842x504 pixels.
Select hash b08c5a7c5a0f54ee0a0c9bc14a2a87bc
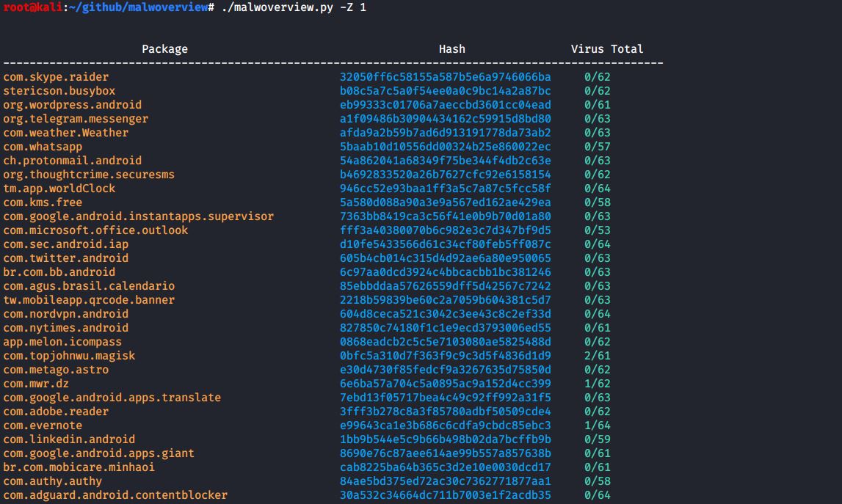[445, 91]
